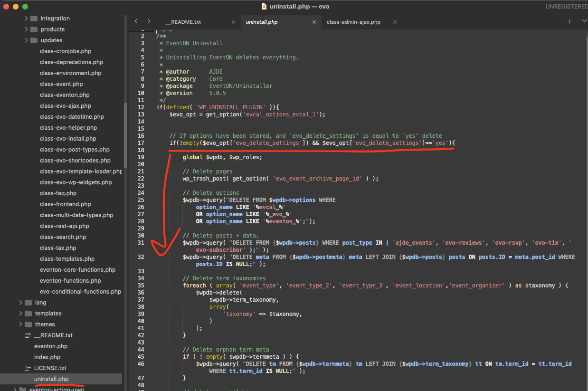This screenshot has height=391, width=588.
Task: Click the updates folder icon
Action: coord(34,40)
